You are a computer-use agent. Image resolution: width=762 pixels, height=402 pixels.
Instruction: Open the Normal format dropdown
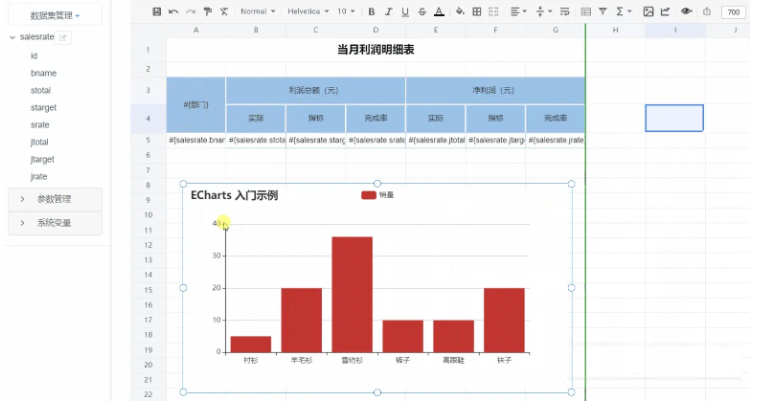258,11
